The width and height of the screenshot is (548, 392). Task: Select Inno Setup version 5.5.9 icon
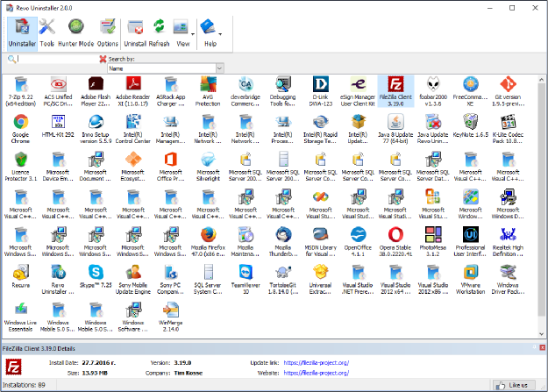click(x=96, y=129)
